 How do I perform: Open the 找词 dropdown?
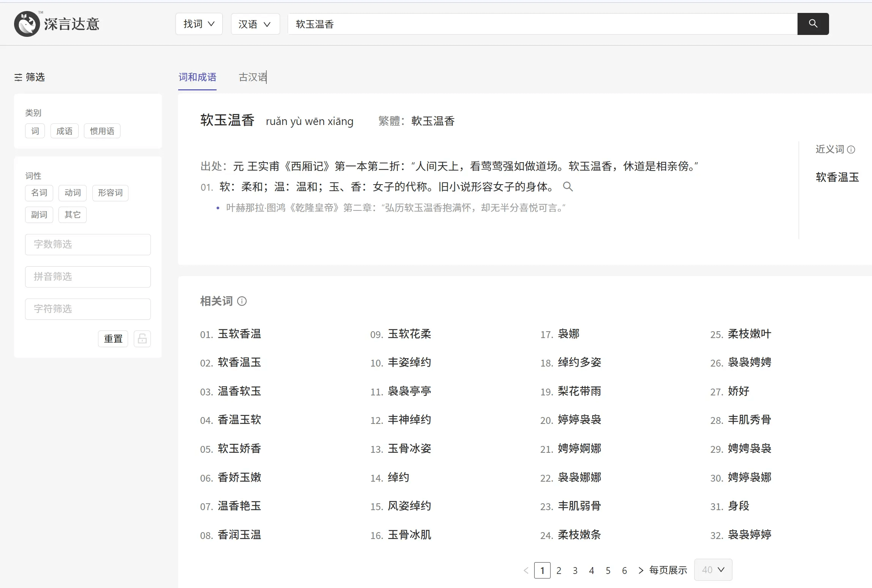(x=199, y=24)
